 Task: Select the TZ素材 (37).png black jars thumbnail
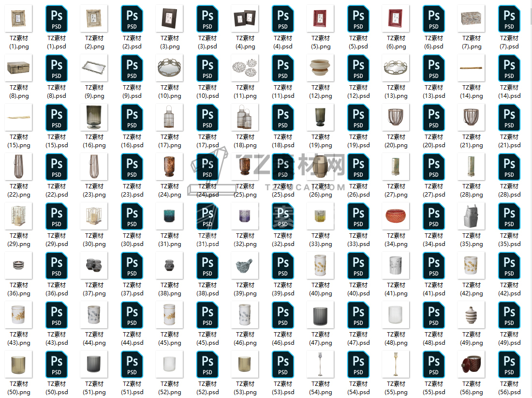pyautogui.click(x=94, y=265)
